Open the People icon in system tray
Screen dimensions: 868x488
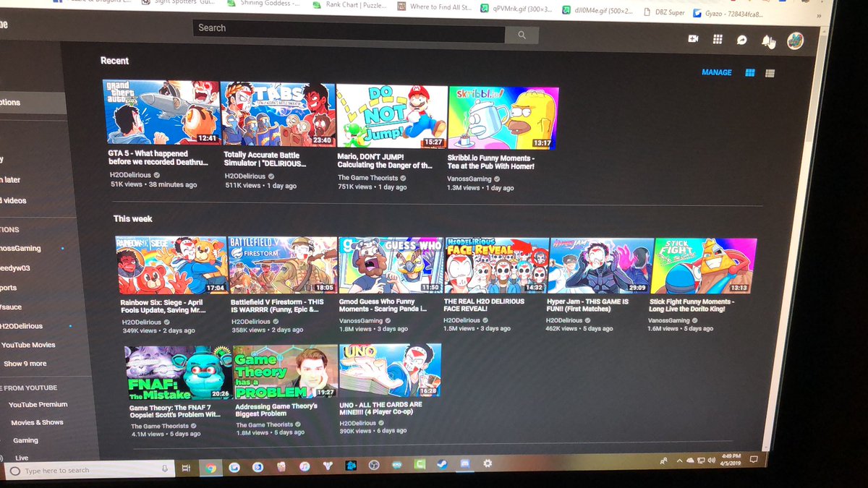663,461
